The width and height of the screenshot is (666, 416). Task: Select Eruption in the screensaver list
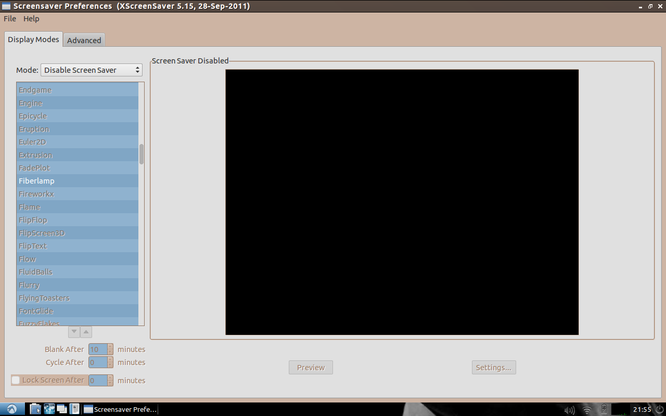pyautogui.click(x=77, y=129)
